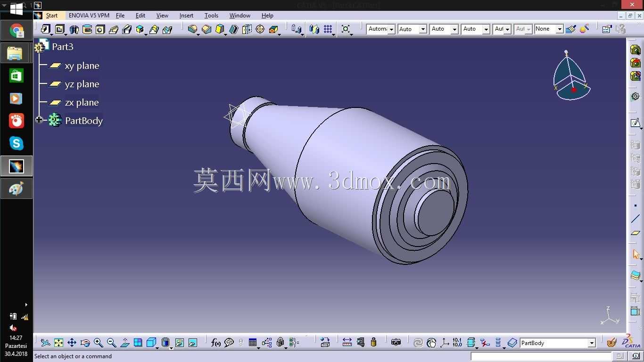Select the Mirror tool
Image resolution: width=644 pixels, height=362 pixels.
coord(314,29)
